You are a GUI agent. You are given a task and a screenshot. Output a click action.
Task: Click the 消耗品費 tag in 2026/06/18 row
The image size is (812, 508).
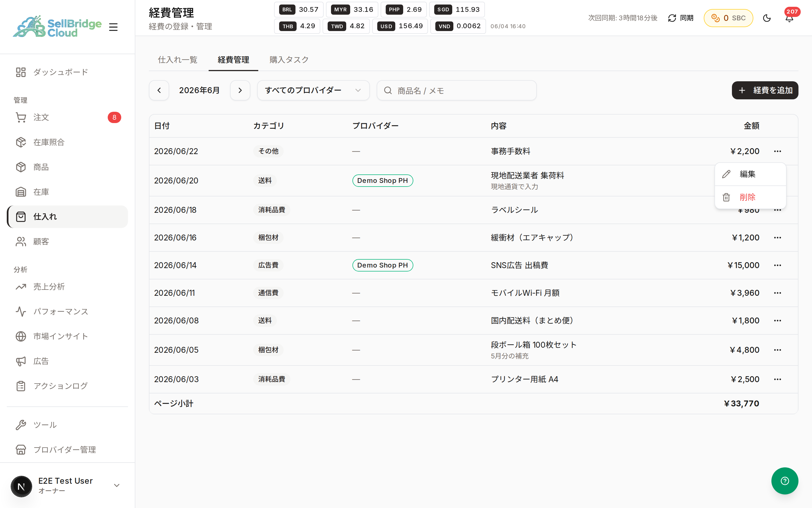[272, 210]
